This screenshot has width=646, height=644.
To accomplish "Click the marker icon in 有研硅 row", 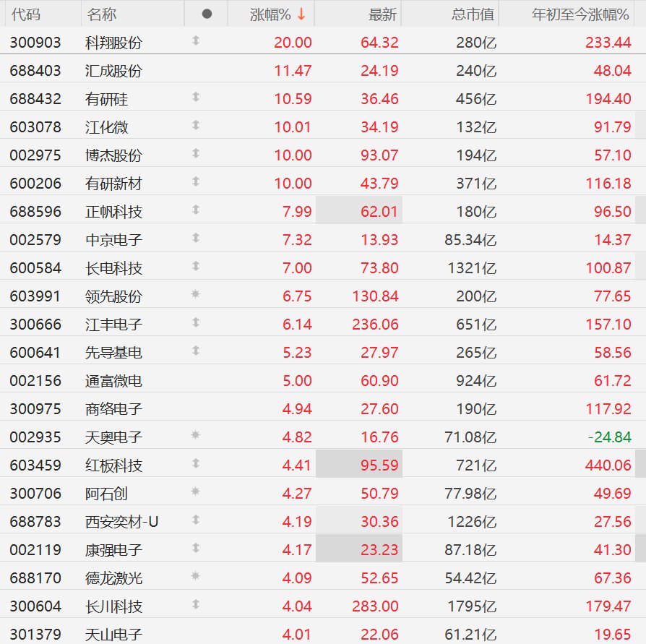I will (196, 98).
